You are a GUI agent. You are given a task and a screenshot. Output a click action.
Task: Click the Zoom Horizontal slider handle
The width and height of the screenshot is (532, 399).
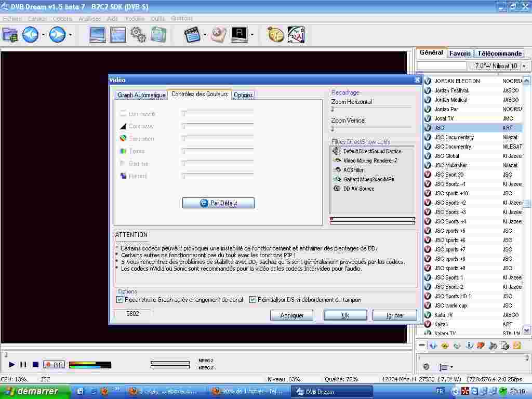pos(332,109)
